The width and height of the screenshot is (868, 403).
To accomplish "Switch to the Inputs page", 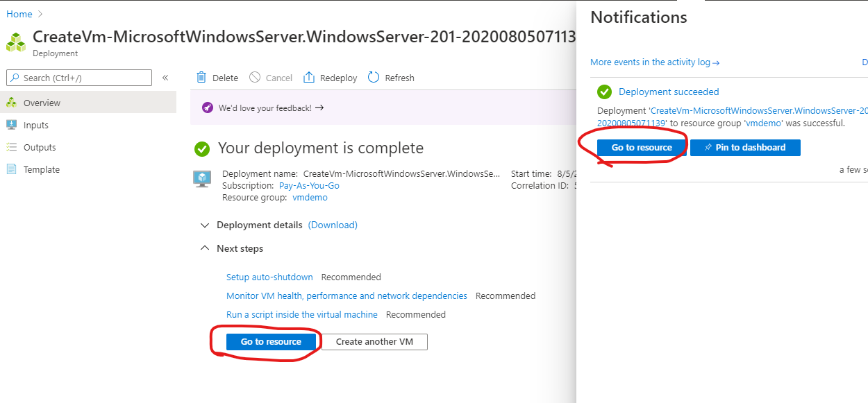I will 33,125.
